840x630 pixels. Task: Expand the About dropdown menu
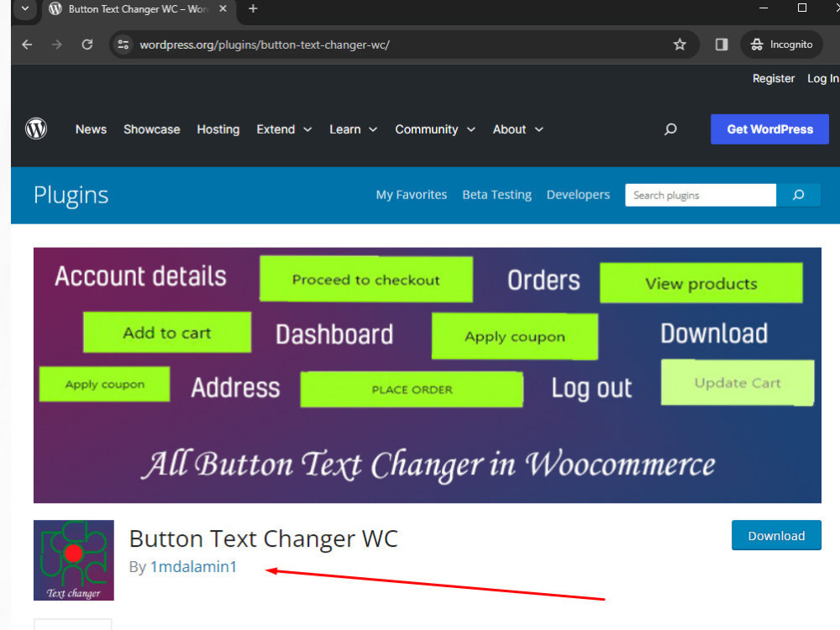coord(518,129)
